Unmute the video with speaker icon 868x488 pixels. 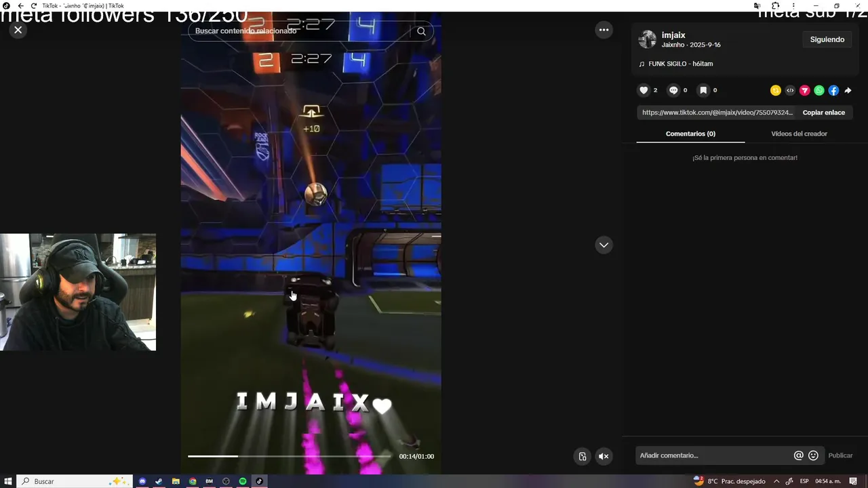coord(604,456)
